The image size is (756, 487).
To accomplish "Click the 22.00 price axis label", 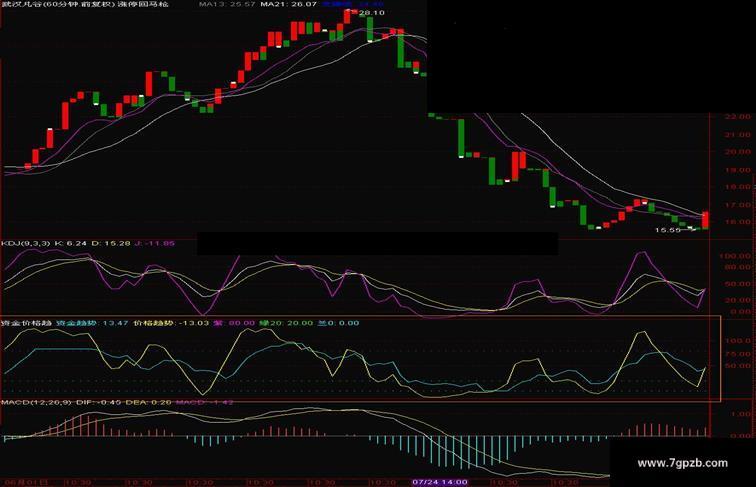I will coord(738,117).
